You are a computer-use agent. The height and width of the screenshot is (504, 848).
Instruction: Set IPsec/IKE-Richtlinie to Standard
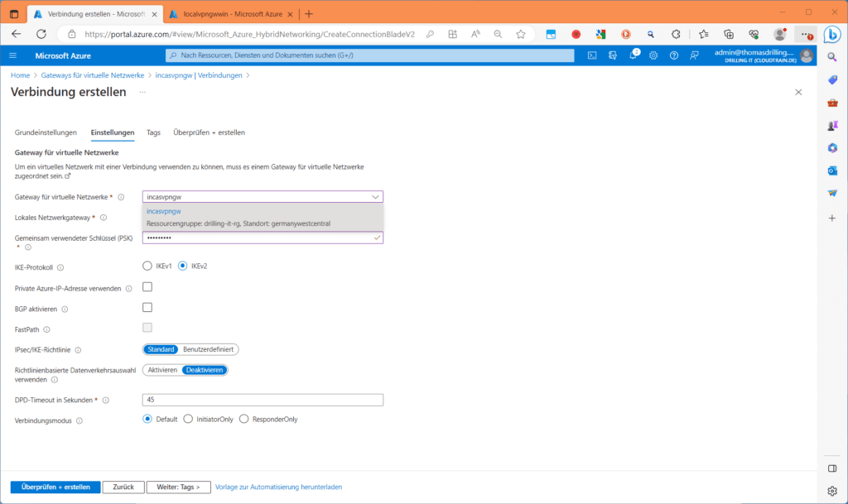(x=161, y=349)
